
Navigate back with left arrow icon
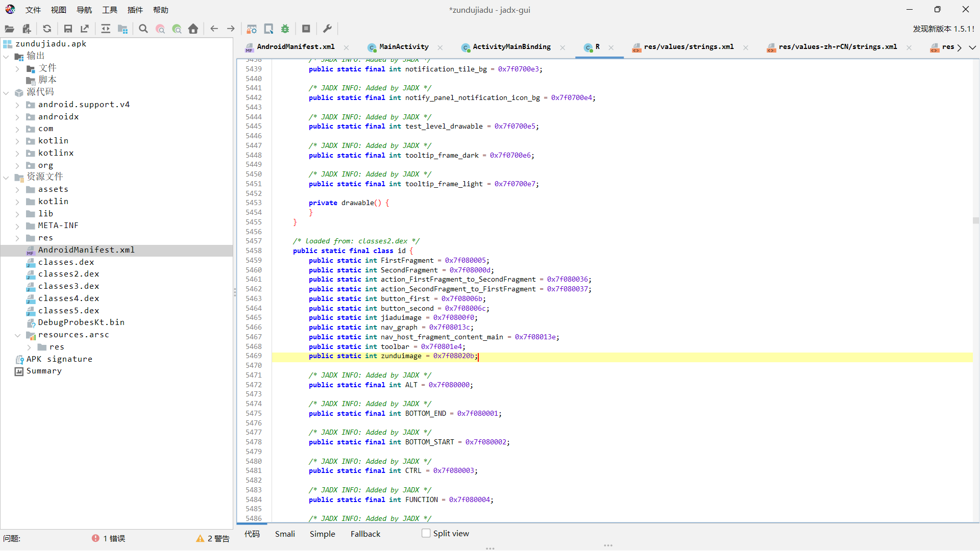(214, 29)
